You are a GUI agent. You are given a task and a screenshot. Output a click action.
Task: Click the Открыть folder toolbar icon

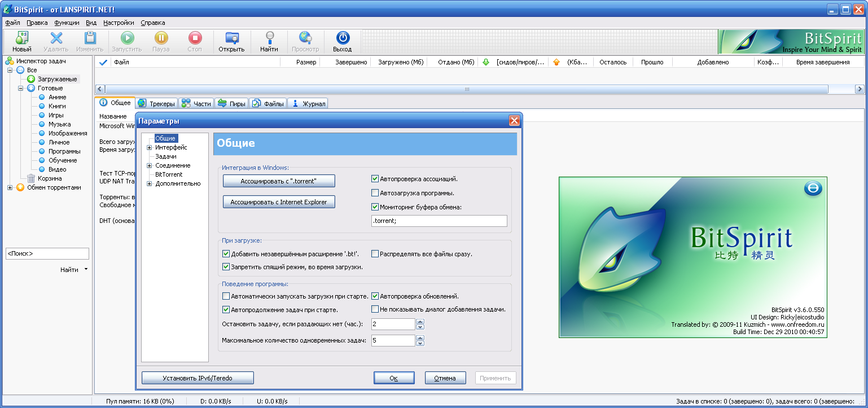click(x=231, y=38)
